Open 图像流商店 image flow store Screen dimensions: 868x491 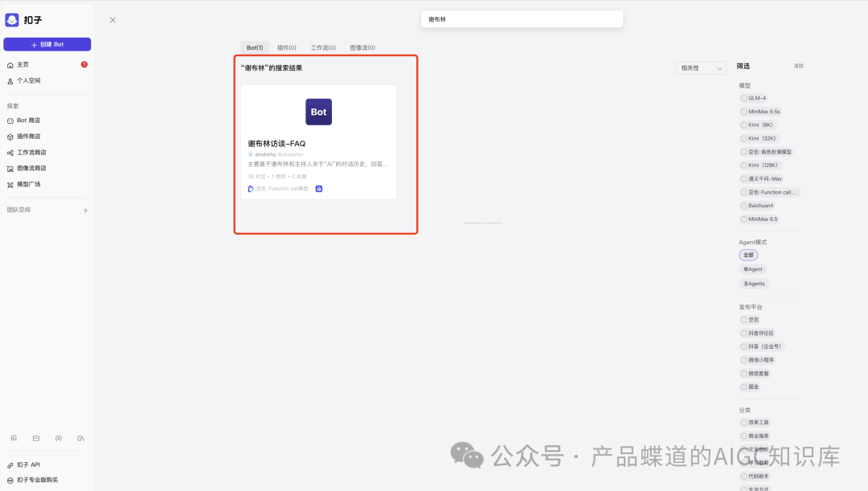[x=27, y=168]
